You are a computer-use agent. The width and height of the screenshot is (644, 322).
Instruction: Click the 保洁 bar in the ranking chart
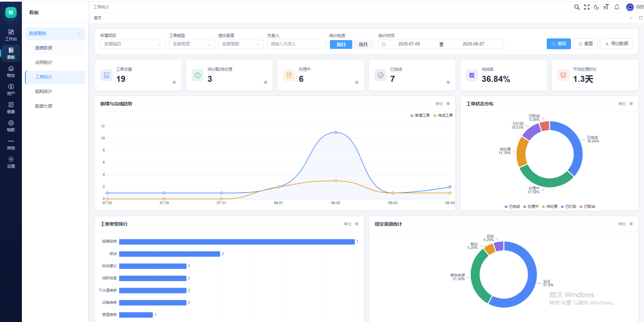pos(169,254)
